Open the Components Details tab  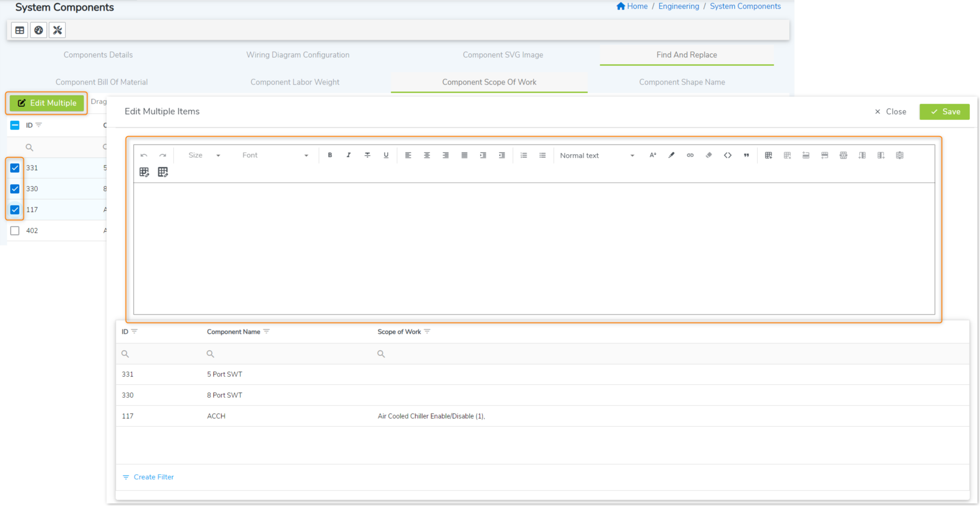tap(98, 55)
